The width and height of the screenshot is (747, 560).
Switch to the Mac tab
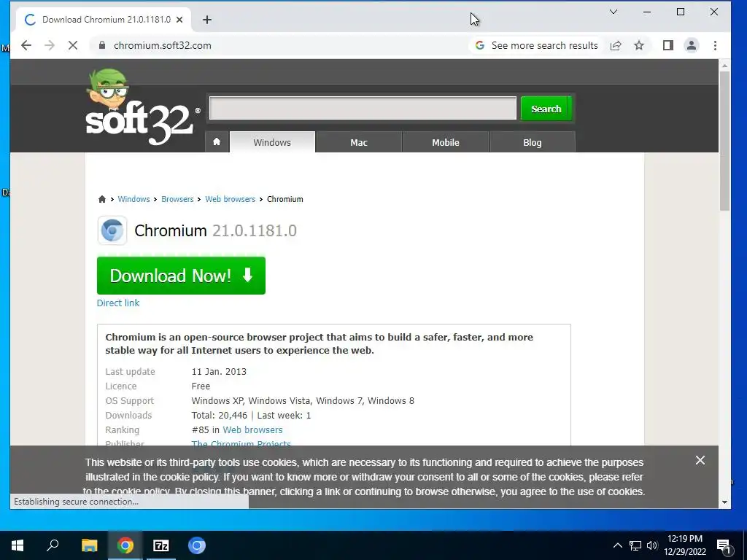coord(359,142)
